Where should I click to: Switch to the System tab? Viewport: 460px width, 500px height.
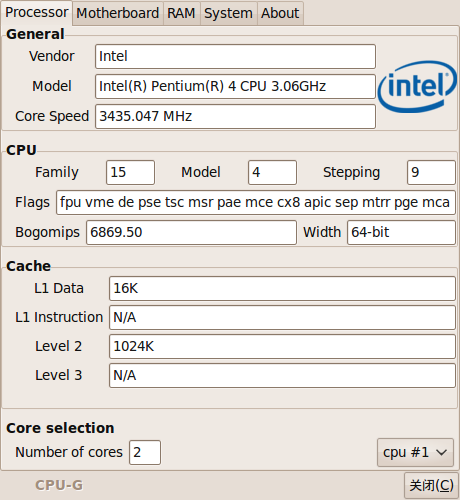[228, 13]
